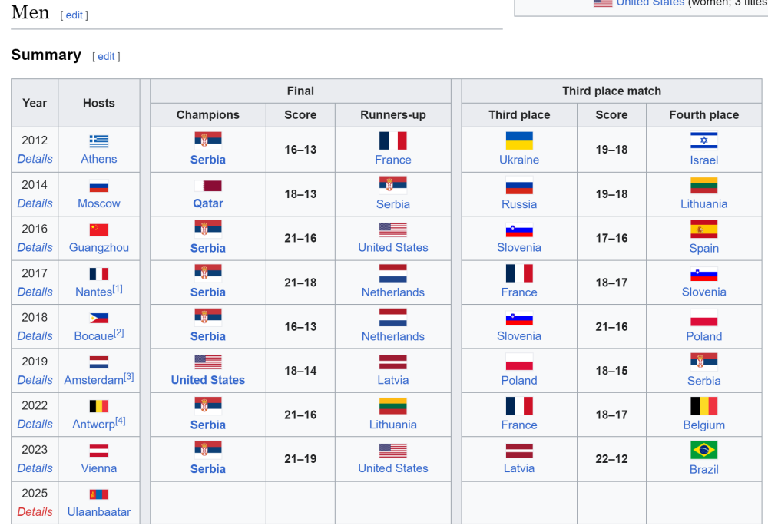Image resolution: width=768 pixels, height=532 pixels.
Task: Click the Brazil flag icon
Action: click(703, 450)
